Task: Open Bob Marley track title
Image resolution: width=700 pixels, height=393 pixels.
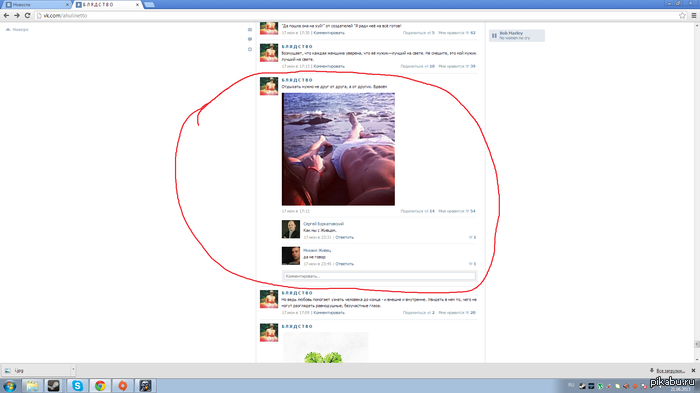Action: [511, 33]
